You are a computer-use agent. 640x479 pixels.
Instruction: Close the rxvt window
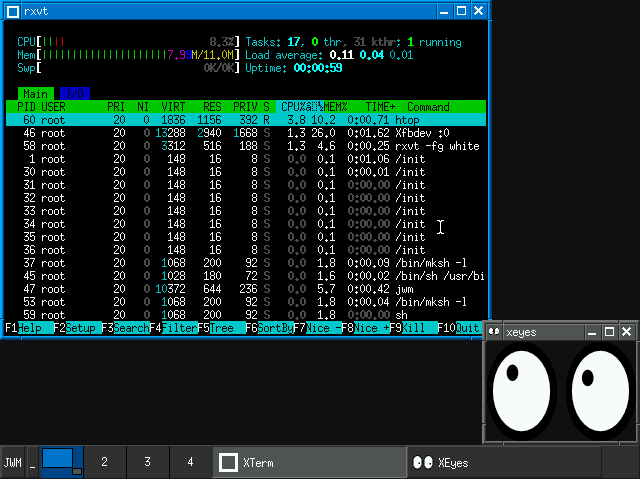pos(478,11)
